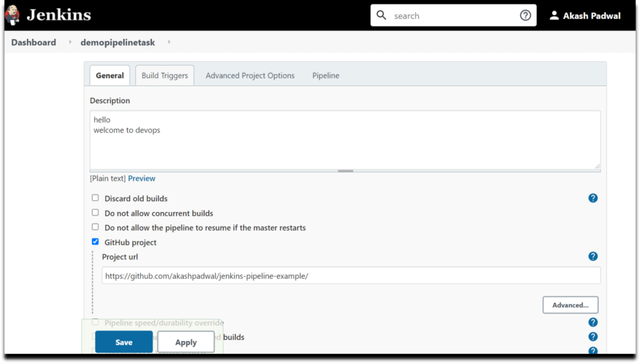Click the Jenkins title text
This screenshot has height=364, width=641.
point(59,15)
